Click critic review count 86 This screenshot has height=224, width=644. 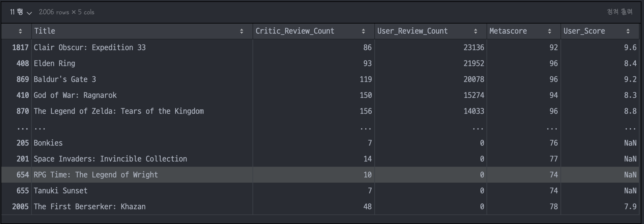click(x=368, y=47)
